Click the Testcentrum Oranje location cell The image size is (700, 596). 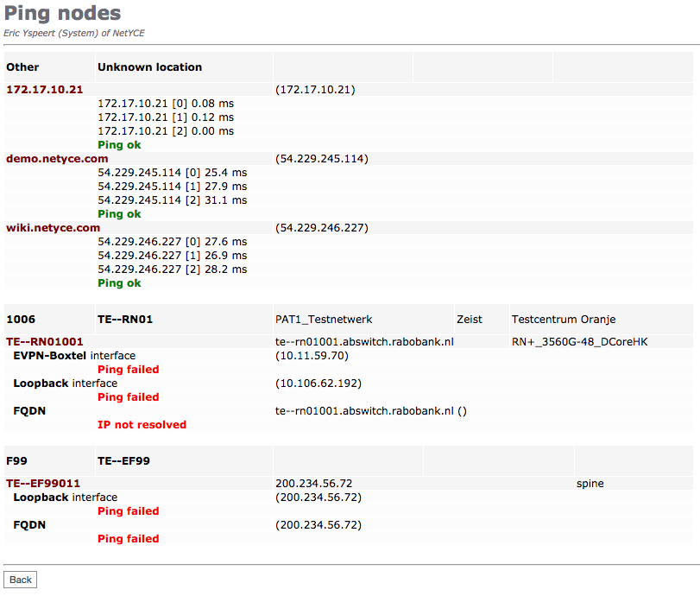click(564, 320)
